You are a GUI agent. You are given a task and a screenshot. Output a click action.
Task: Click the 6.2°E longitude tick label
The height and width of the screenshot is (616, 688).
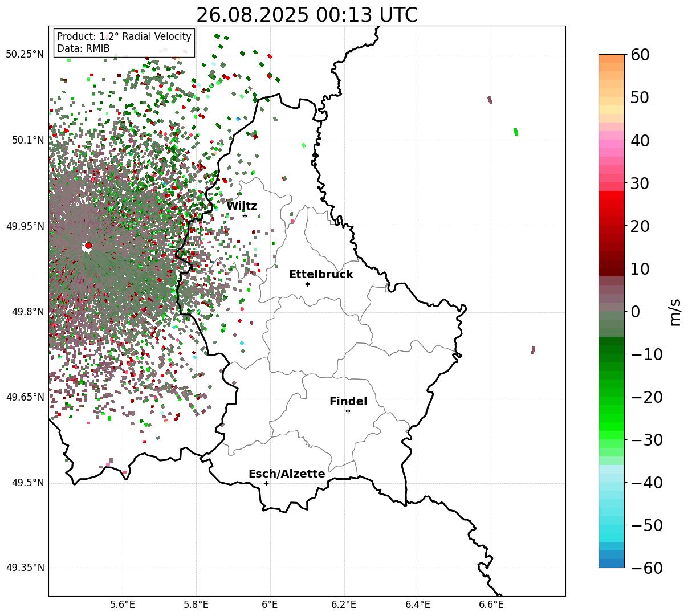(x=344, y=605)
